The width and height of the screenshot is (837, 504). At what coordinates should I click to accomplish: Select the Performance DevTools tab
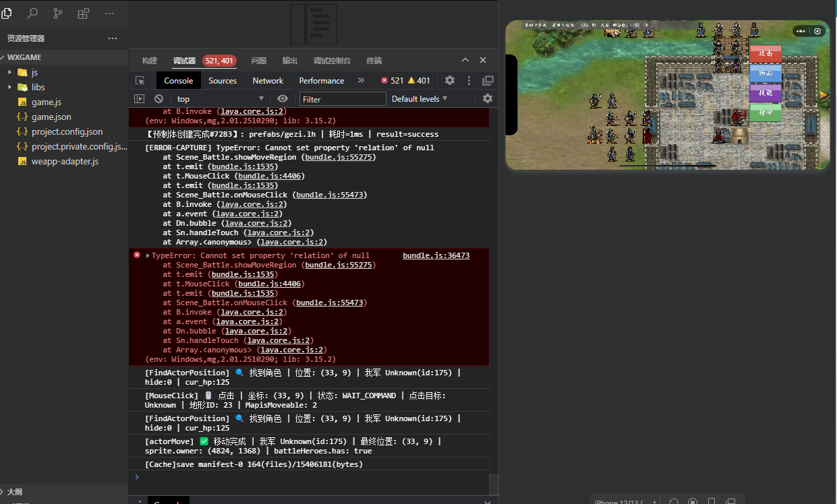pyautogui.click(x=322, y=80)
